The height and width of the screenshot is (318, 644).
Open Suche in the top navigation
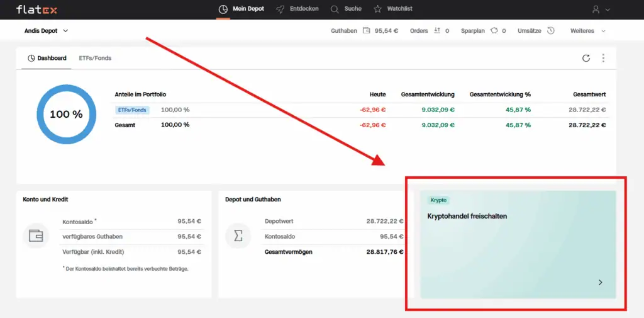346,9
